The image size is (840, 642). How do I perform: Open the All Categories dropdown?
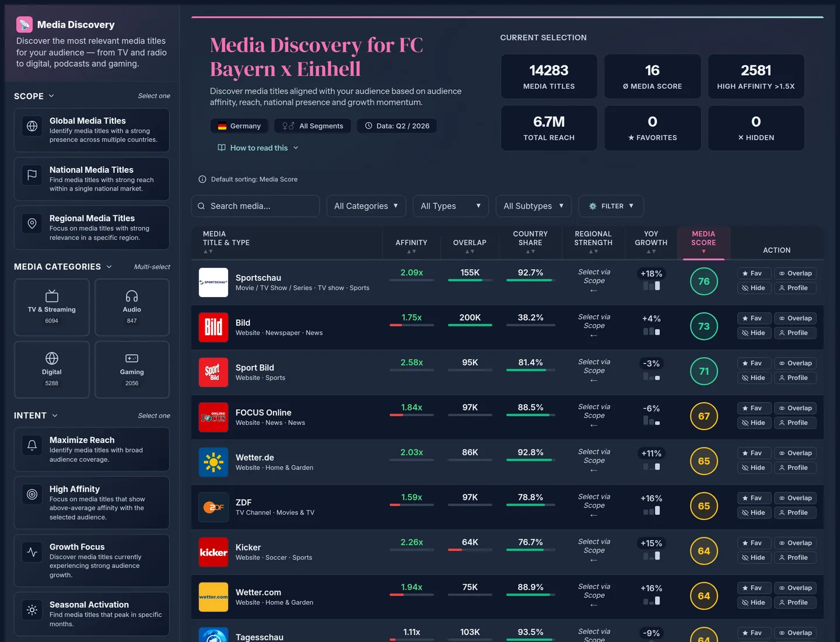pyautogui.click(x=366, y=206)
